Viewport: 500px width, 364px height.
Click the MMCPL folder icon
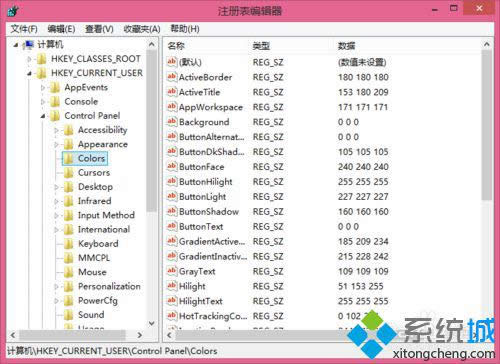[x=69, y=258]
